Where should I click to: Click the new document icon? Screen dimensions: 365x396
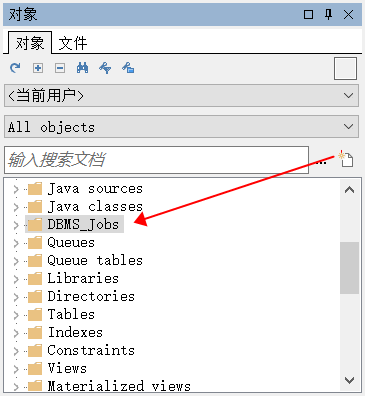(346, 159)
